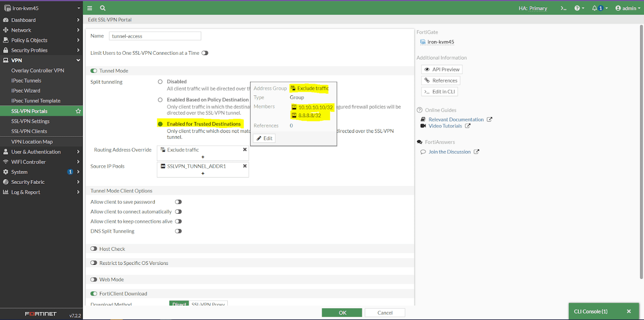This screenshot has width=644, height=320.
Task: Open the help question mark menu
Action: point(579,8)
